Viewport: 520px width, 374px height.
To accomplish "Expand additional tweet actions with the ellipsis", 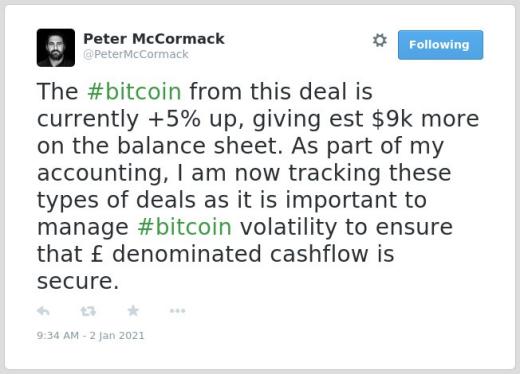I will click(177, 311).
